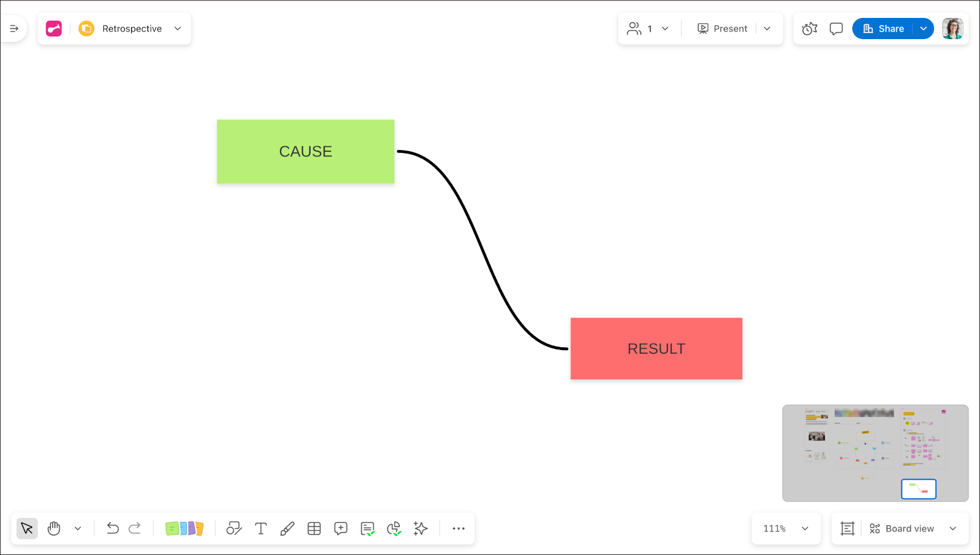Click the Share button
The width and height of the screenshot is (980, 555).
point(883,29)
